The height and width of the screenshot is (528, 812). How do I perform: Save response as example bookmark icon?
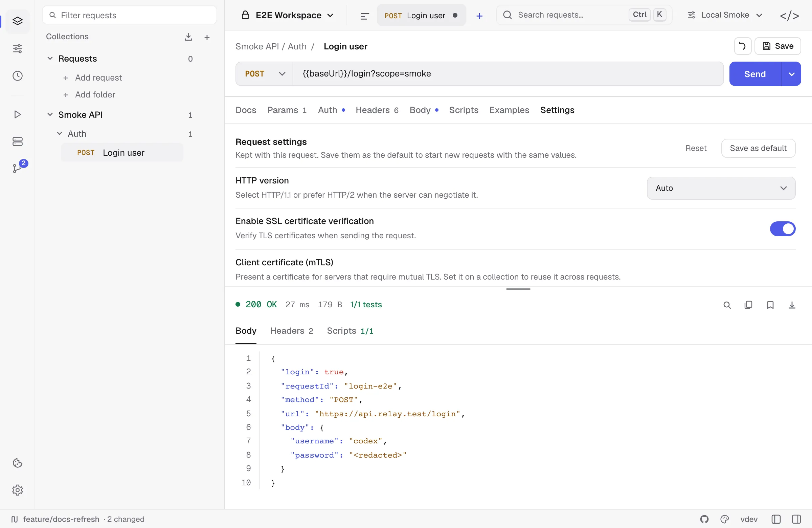tap(770, 305)
